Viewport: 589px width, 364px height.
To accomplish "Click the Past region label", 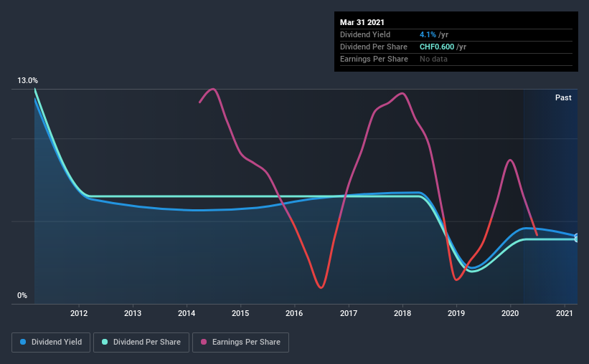I will click(563, 97).
